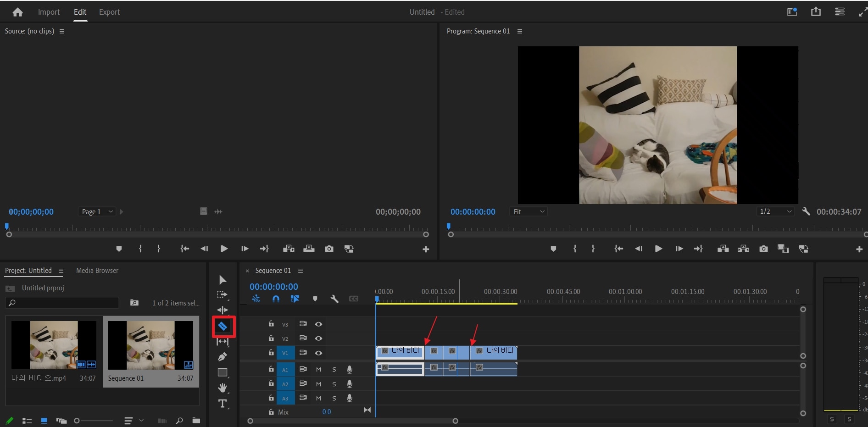Open the Page 1 dropdown in Source monitor

[x=97, y=211]
